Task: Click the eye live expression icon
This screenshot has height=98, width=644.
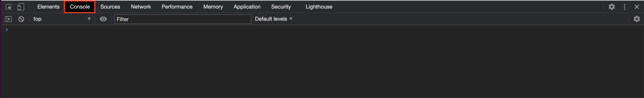Action: pyautogui.click(x=103, y=19)
